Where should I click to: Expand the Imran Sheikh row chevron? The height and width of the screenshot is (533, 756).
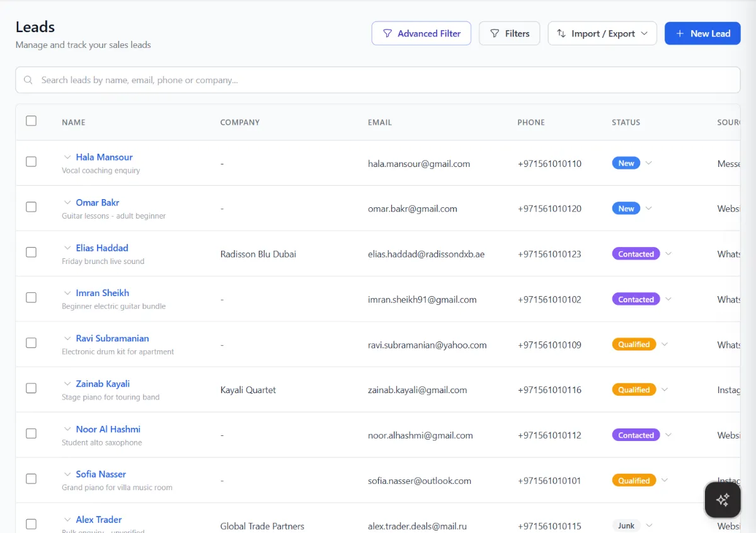67,293
